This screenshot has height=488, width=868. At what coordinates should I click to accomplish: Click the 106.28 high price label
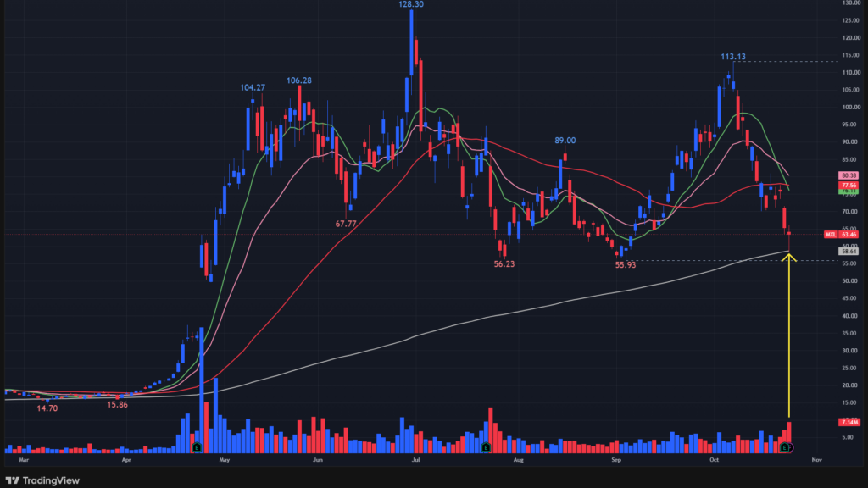click(299, 80)
